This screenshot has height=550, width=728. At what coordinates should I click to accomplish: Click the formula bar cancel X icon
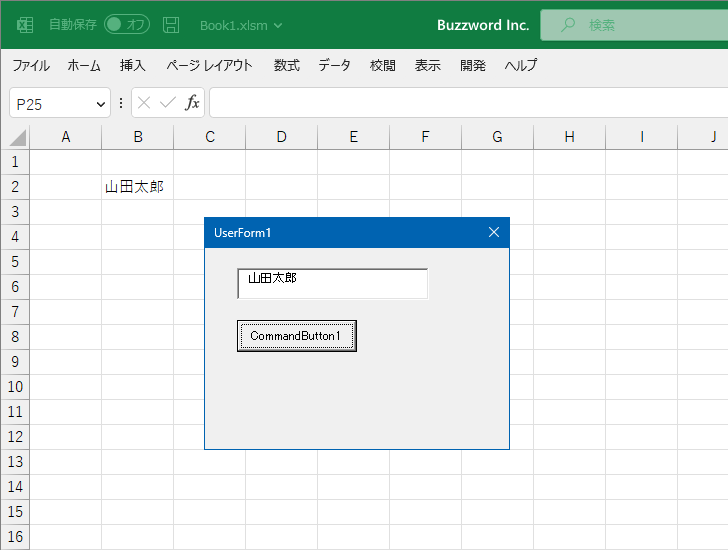[144, 103]
